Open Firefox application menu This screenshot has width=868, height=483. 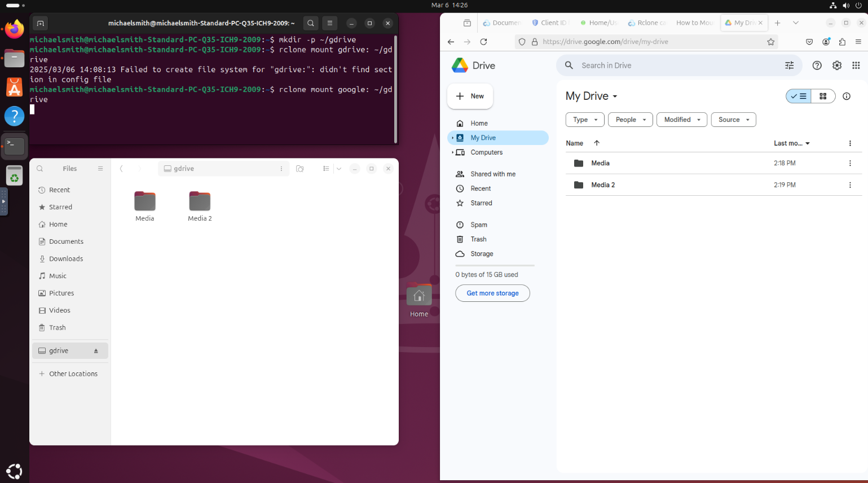pos(858,42)
